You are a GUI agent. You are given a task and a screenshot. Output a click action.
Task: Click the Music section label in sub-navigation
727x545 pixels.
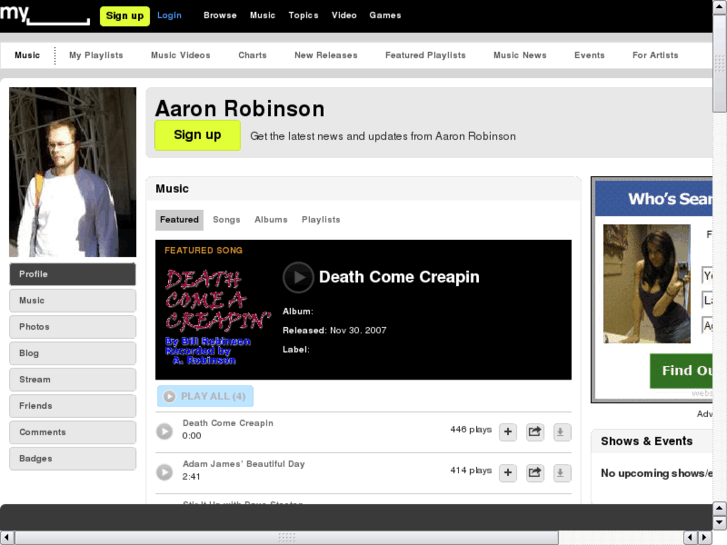click(27, 55)
